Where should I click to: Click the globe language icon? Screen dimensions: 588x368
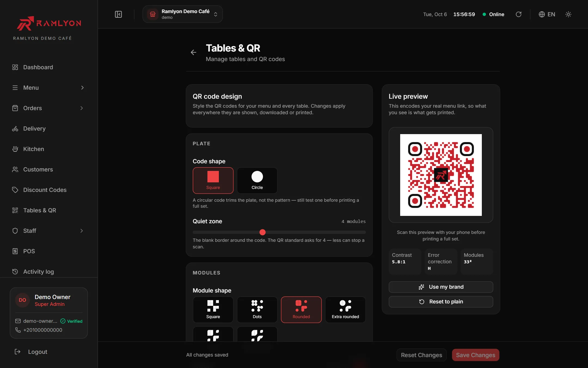[542, 14]
